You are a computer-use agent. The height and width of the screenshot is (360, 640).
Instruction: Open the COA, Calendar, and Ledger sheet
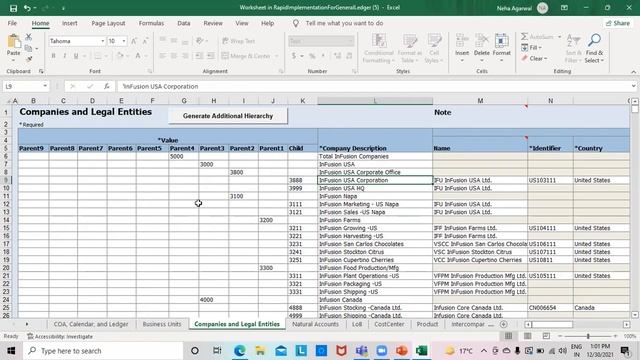pos(91,324)
